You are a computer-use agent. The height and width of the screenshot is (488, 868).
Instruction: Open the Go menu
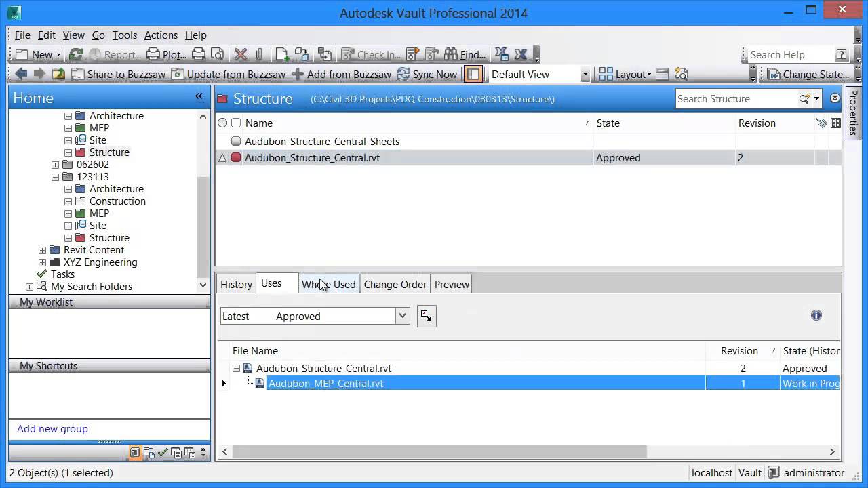point(98,35)
